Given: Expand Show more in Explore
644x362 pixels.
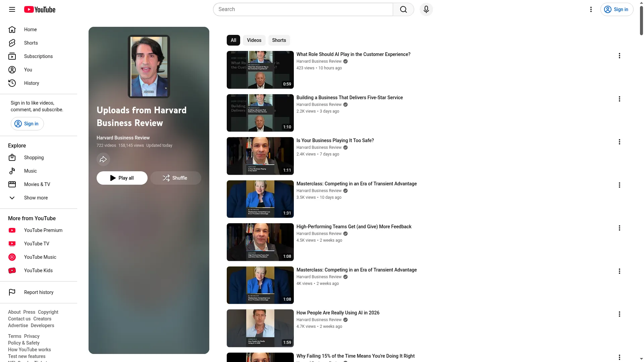Looking at the screenshot, I should pyautogui.click(x=39, y=198).
